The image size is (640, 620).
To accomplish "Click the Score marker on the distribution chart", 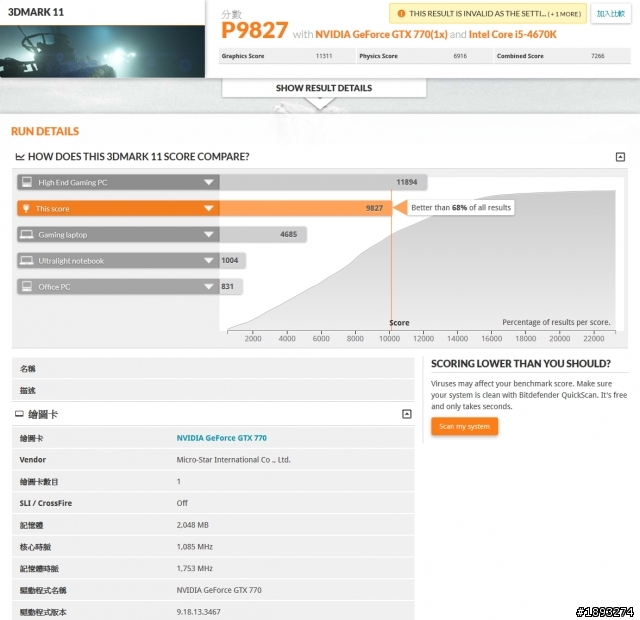I will click(x=399, y=323).
